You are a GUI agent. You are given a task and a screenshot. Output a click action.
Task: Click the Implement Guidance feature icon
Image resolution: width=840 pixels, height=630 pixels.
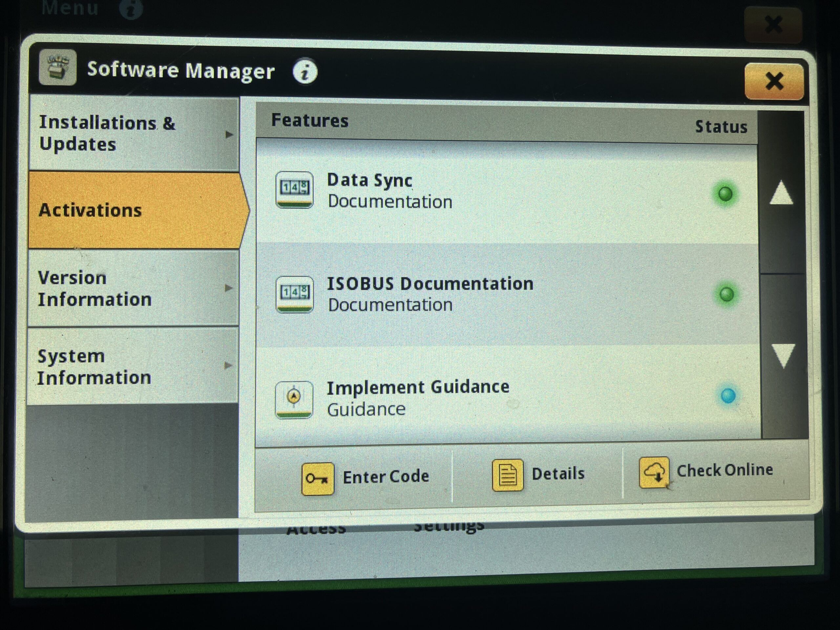[294, 400]
